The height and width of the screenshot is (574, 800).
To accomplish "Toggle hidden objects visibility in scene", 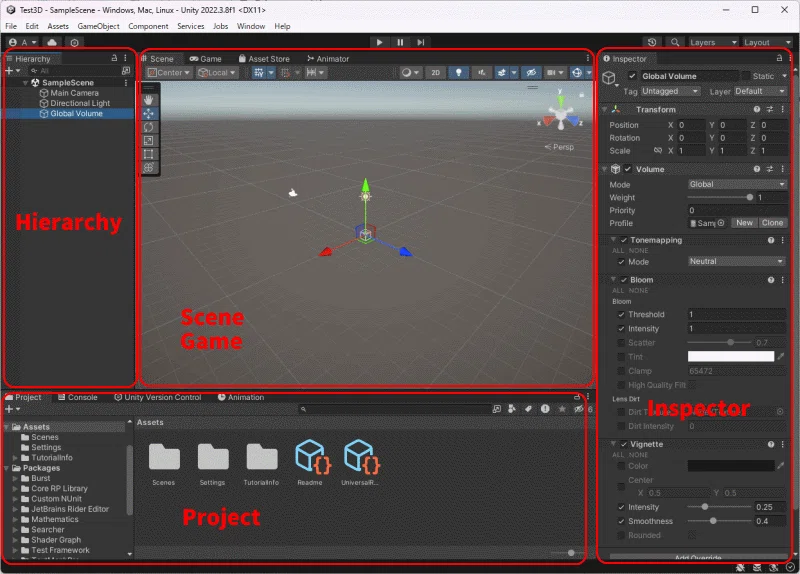I will click(x=531, y=72).
